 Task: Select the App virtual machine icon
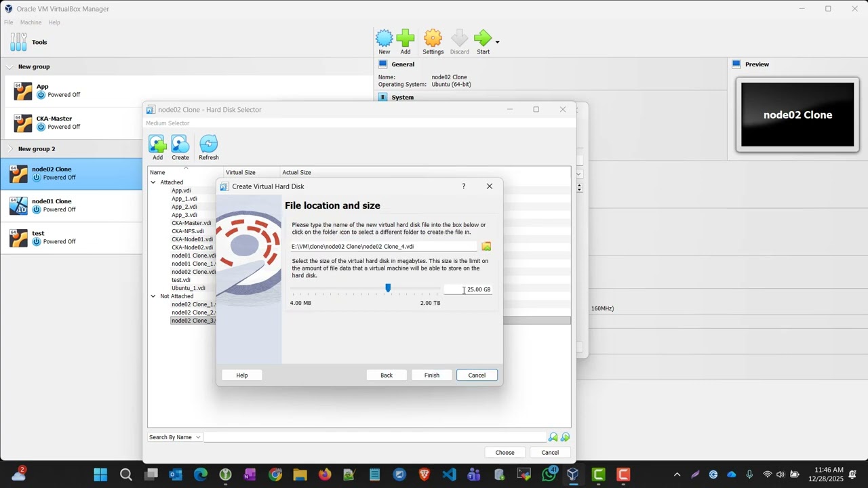point(23,91)
